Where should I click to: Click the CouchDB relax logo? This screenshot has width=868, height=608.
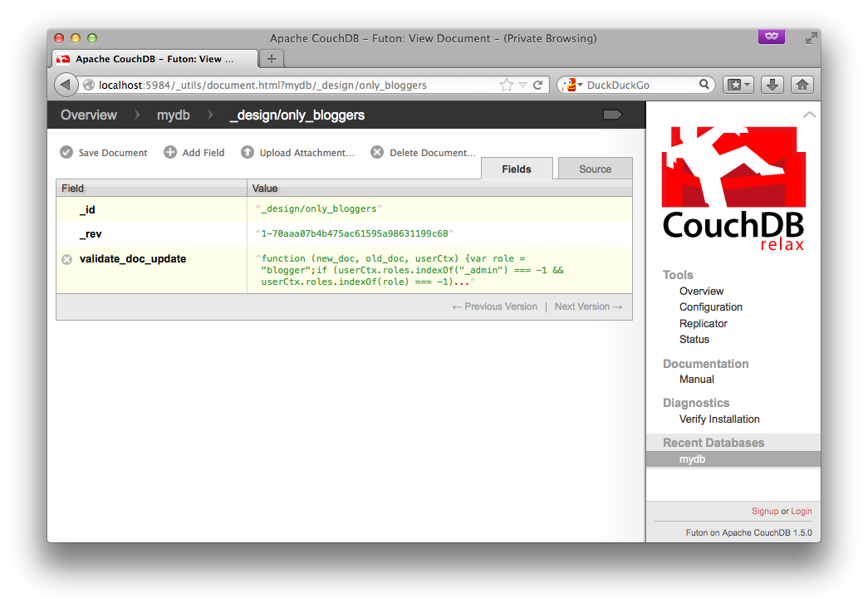coord(733,189)
